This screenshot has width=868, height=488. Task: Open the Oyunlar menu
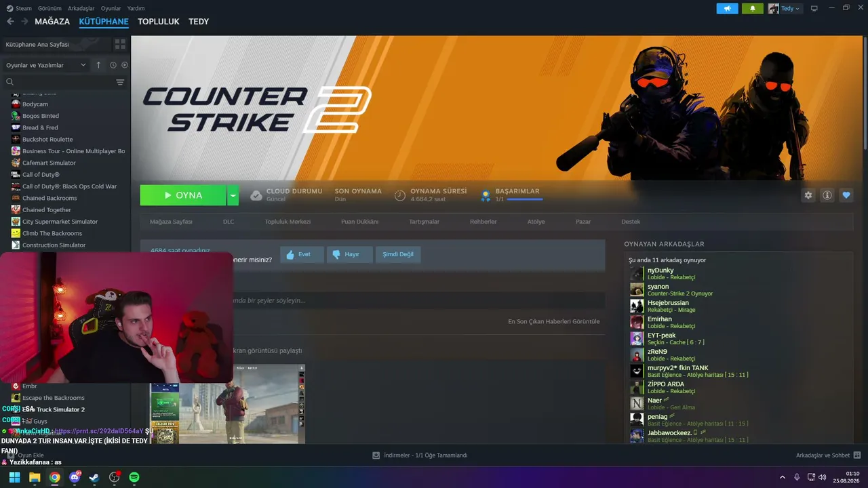click(x=111, y=8)
